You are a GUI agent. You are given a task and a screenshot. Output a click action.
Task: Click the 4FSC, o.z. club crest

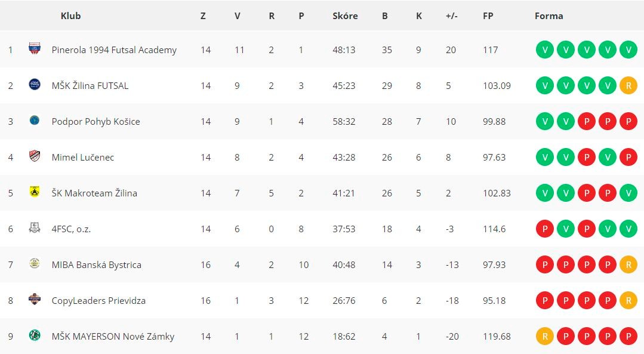[x=35, y=227]
